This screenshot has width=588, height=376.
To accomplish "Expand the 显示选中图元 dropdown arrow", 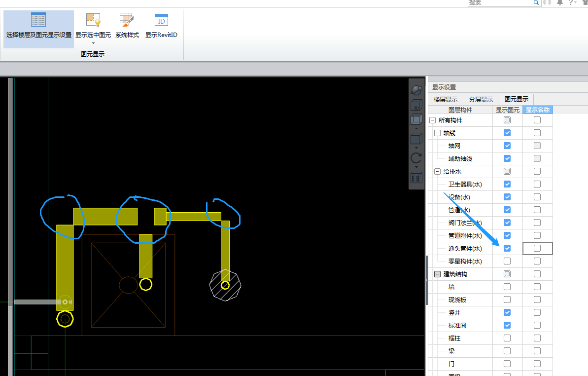I will (x=93, y=43).
